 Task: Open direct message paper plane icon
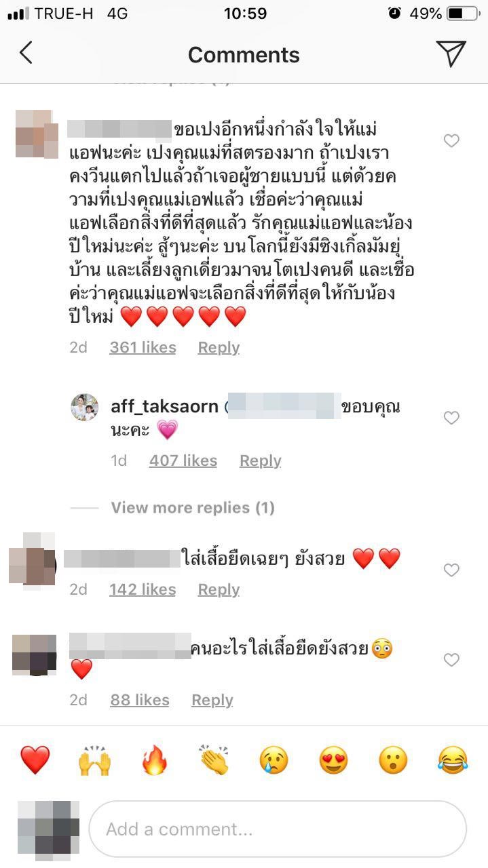451,54
